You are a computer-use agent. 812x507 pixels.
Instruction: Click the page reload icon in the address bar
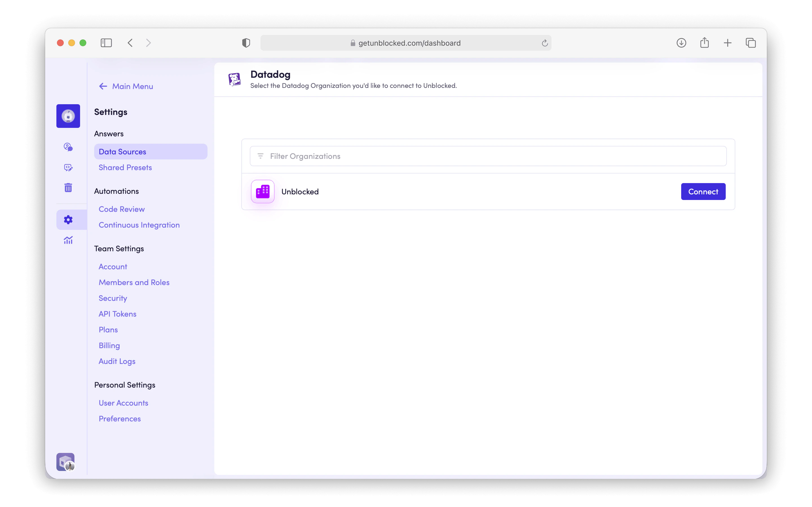[544, 43]
